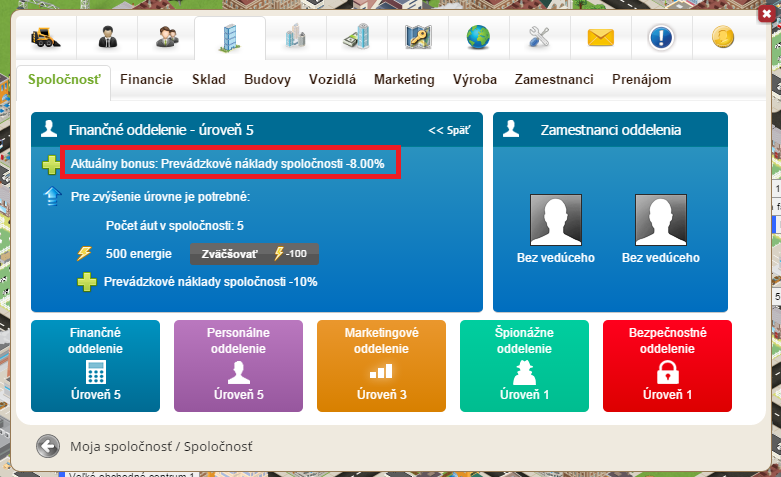Open the gold coin icon

723,37
